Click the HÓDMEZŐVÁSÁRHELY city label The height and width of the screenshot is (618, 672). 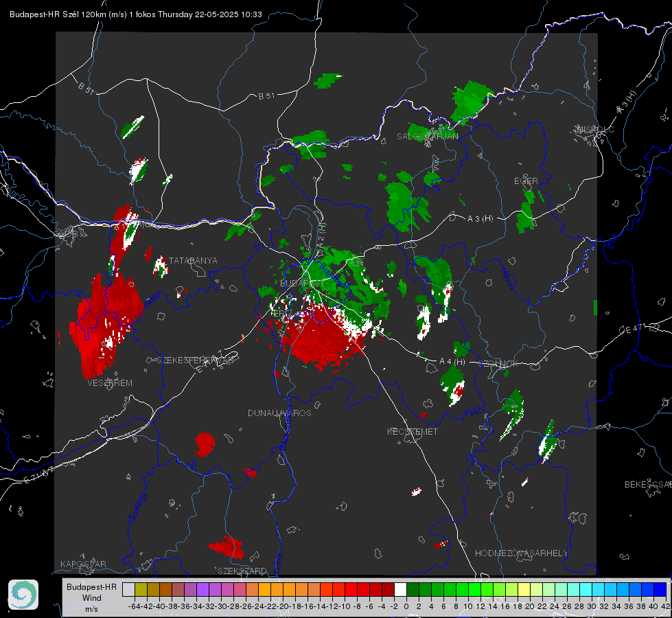tap(521, 553)
